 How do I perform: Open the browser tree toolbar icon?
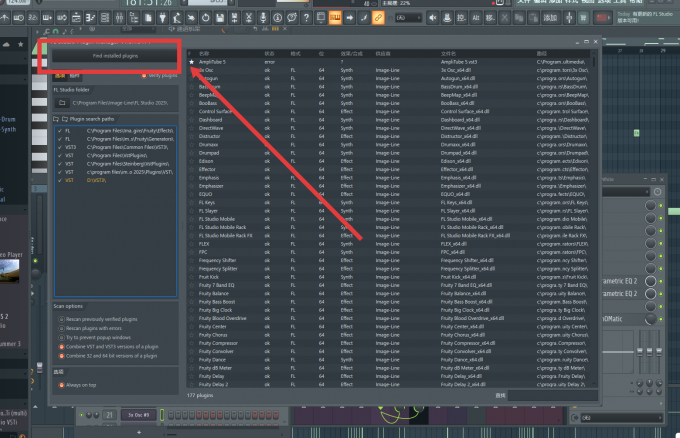coord(134,18)
